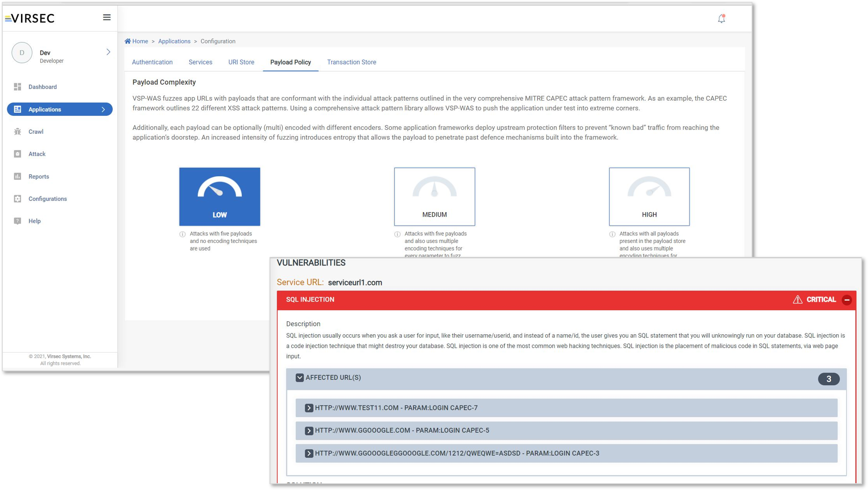The height and width of the screenshot is (490, 868).
Task: Click the CRITICAL severity label
Action: click(x=821, y=299)
